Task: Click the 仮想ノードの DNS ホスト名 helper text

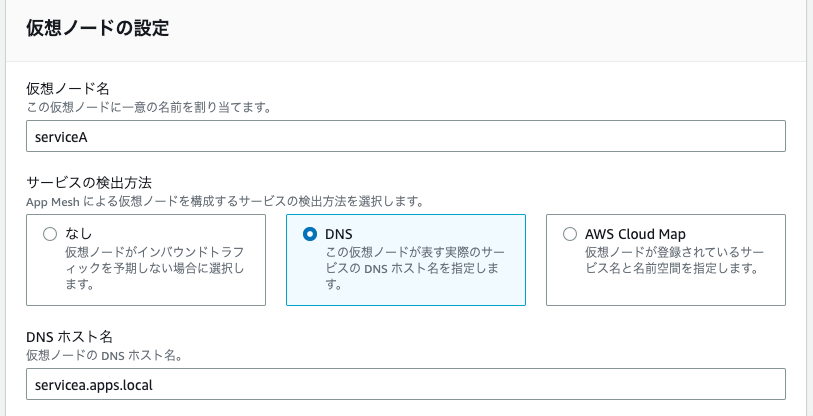Action: (104, 356)
